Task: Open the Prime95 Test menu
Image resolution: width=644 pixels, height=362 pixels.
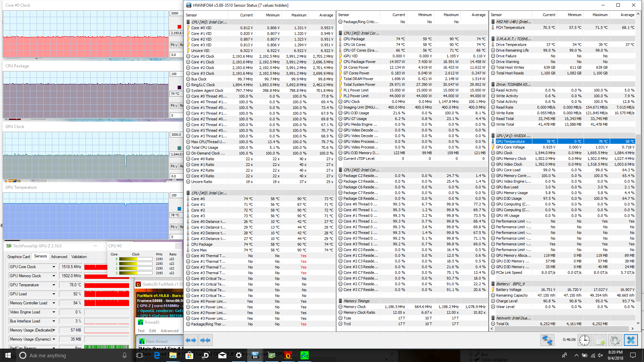Action: [x=141, y=331]
